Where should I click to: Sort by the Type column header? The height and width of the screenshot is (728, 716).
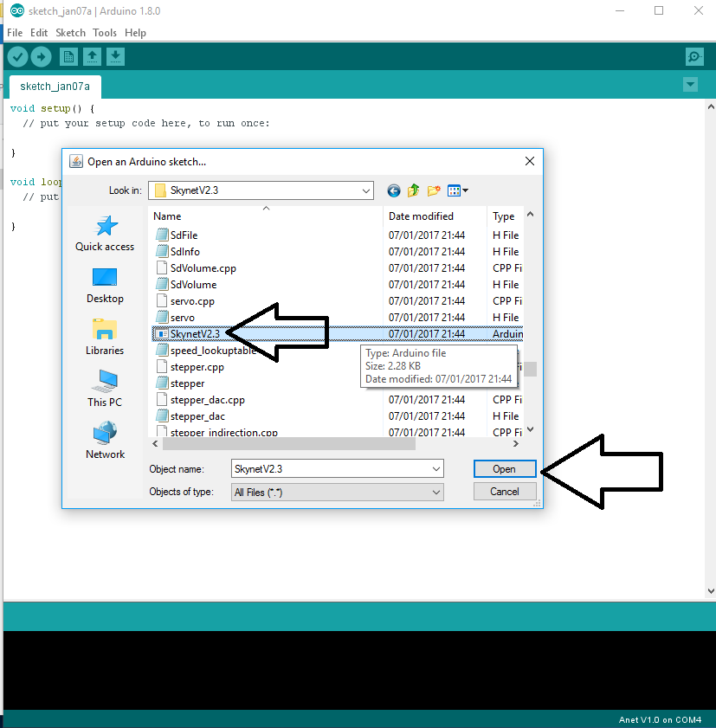point(506,216)
